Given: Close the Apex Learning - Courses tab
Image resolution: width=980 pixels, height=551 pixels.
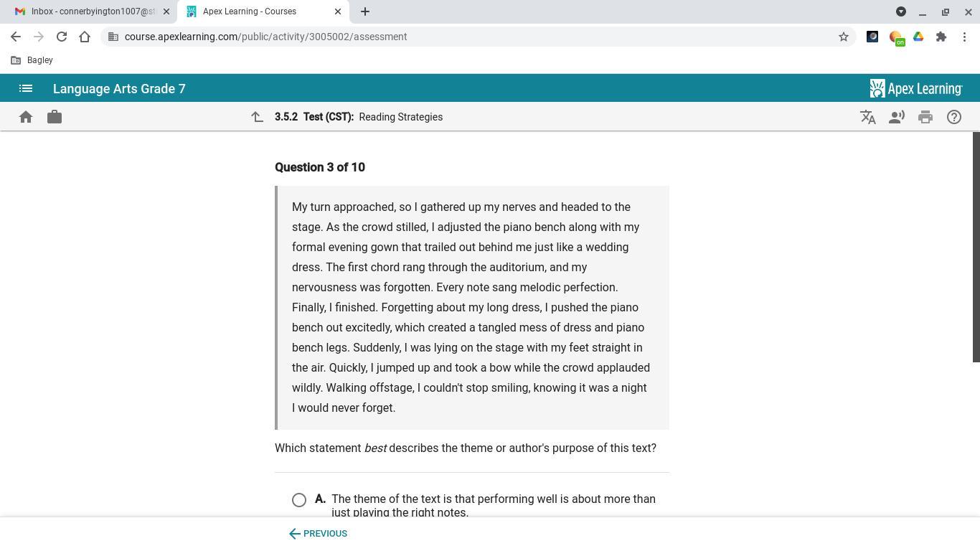Looking at the screenshot, I should click(338, 11).
